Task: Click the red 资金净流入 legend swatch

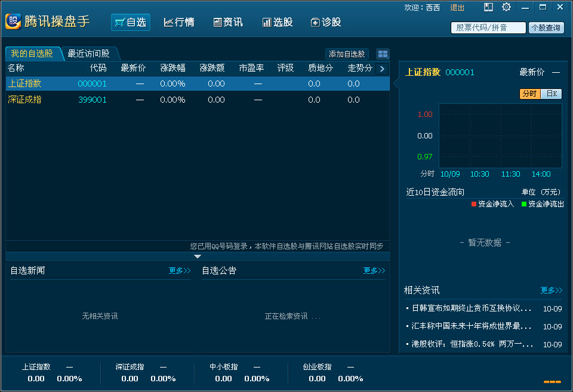Action: pyautogui.click(x=474, y=204)
